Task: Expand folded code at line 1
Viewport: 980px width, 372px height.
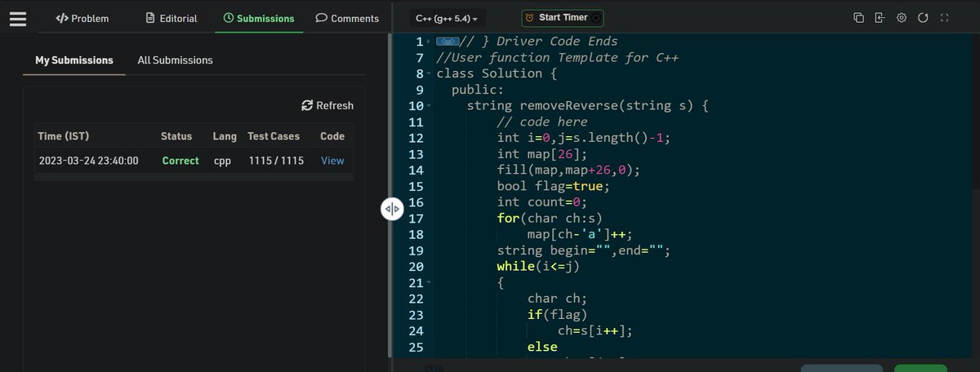Action: tap(430, 42)
